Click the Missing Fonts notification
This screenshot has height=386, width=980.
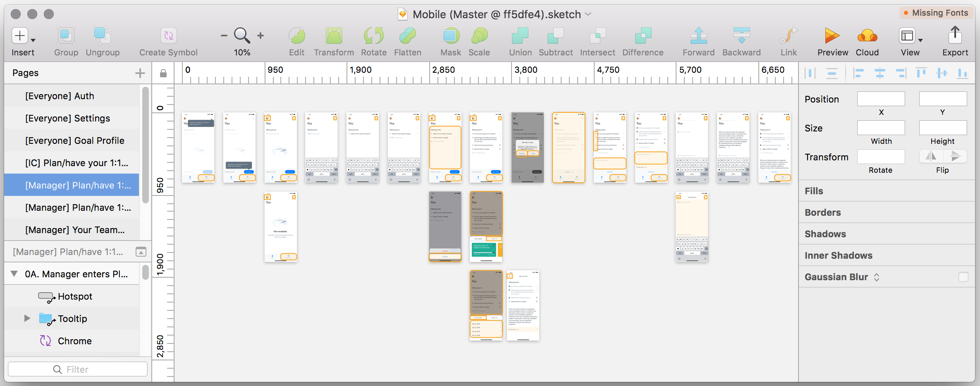click(x=936, y=13)
